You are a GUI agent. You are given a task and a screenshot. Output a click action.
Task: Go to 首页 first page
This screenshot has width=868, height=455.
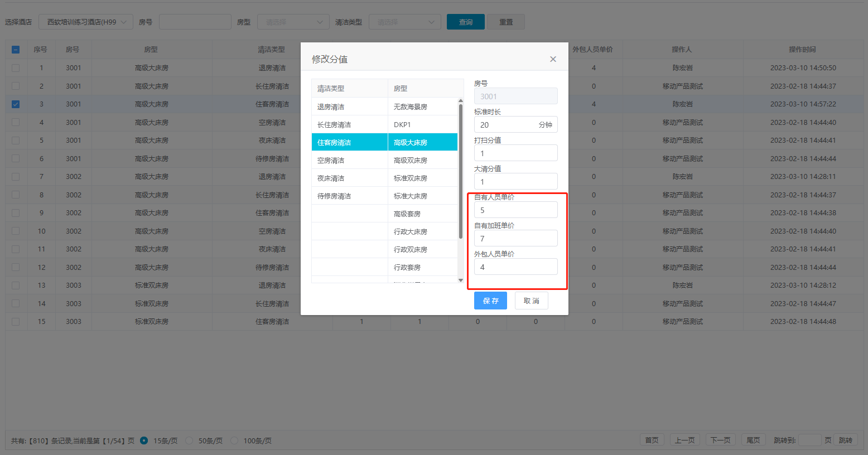pyautogui.click(x=652, y=441)
